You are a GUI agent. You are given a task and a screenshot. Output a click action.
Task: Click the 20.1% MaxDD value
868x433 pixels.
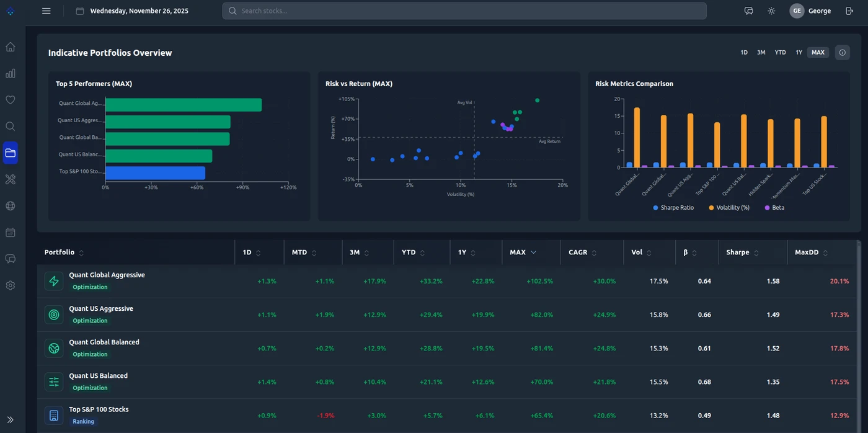[839, 281]
